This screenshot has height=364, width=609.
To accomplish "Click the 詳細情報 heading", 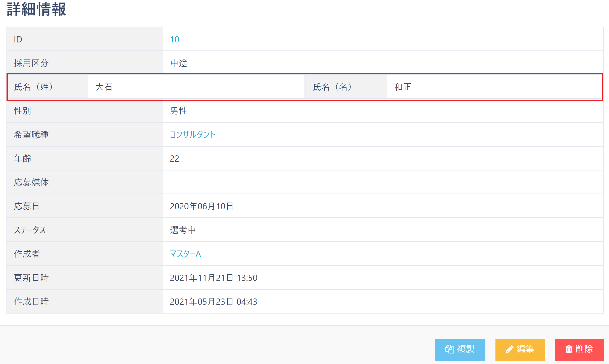I will (x=36, y=10).
